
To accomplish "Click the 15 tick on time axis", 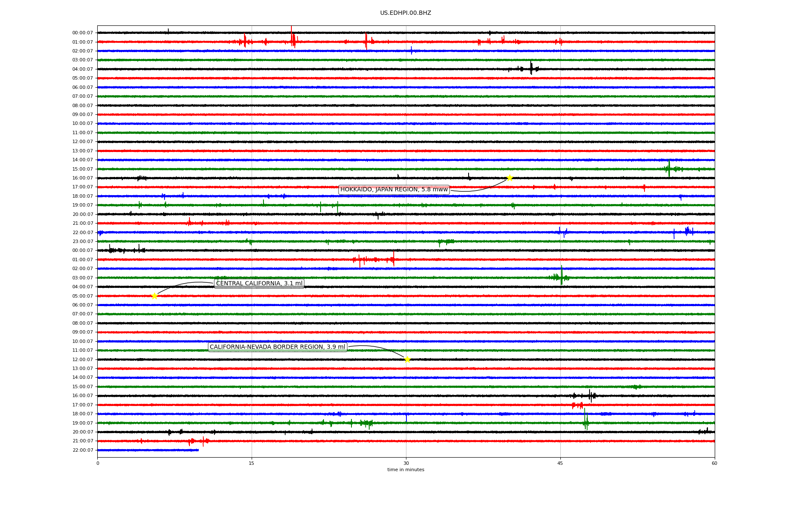I will coord(252,463).
